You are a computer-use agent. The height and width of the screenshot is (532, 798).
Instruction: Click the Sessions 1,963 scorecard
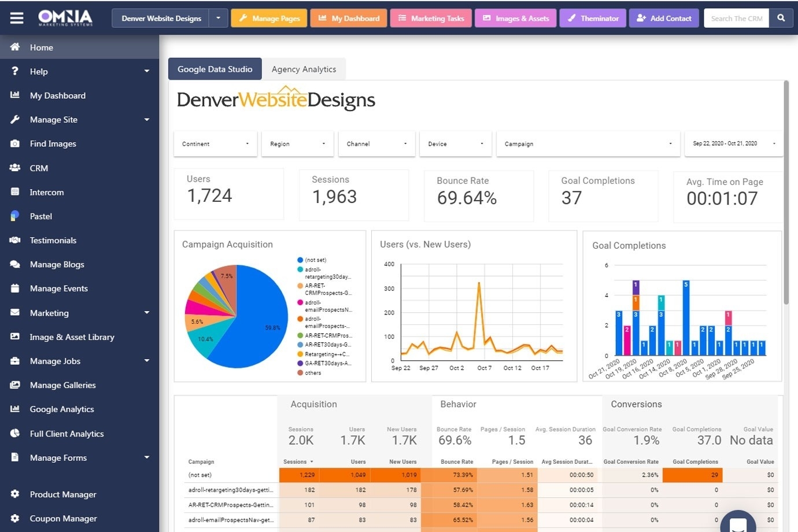pos(354,195)
